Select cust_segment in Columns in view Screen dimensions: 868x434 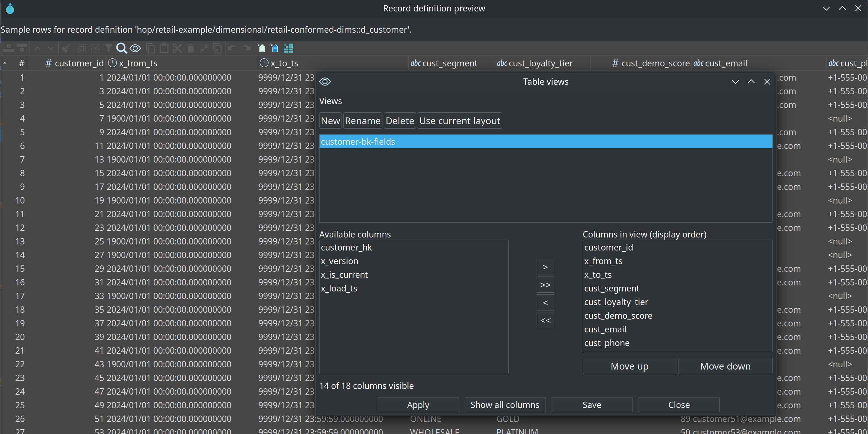pos(677,289)
